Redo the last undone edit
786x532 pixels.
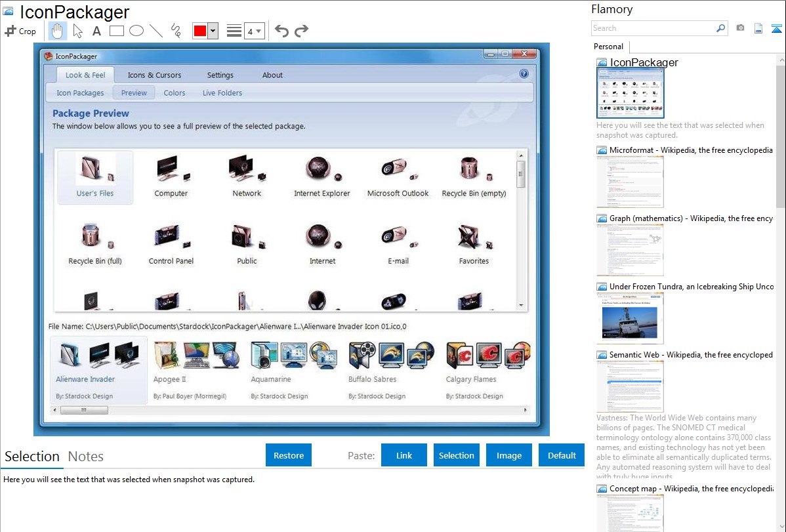[301, 31]
